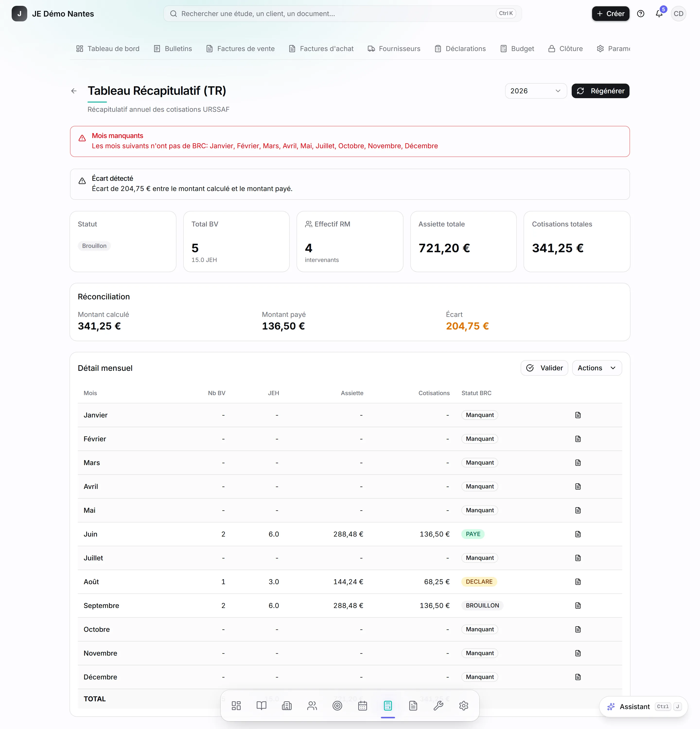Open the Juillet row document icon
This screenshot has width=700, height=729.
tap(578, 558)
